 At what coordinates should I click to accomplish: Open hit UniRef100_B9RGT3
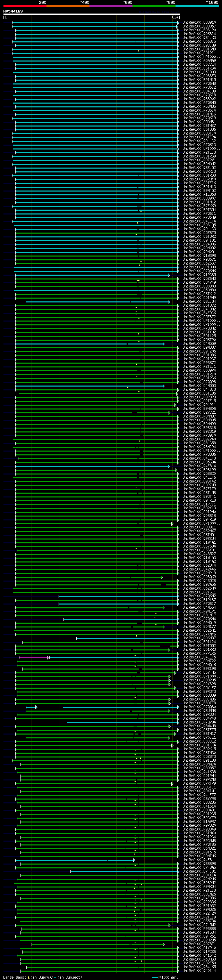coord(199,691)
